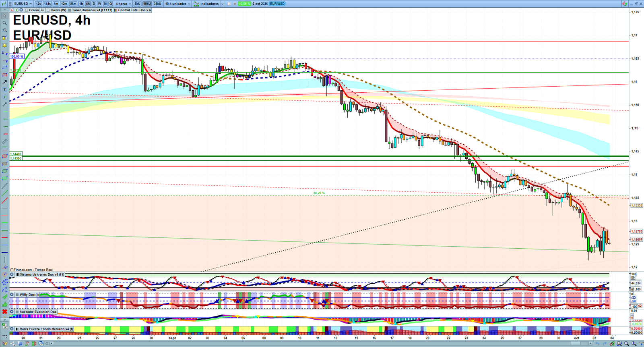The width and height of the screenshot is (644, 347).
Task: Click the bottom horizontal scrollbar right arrow
Action: coord(590,344)
